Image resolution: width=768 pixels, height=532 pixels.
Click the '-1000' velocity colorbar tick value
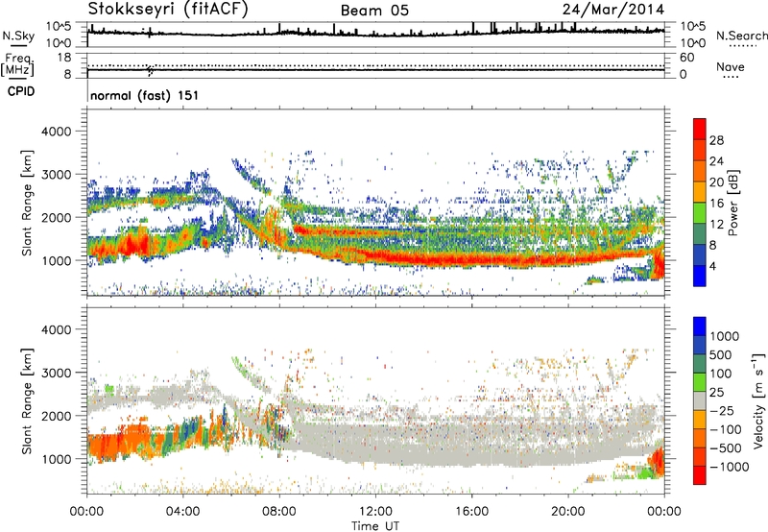point(729,467)
